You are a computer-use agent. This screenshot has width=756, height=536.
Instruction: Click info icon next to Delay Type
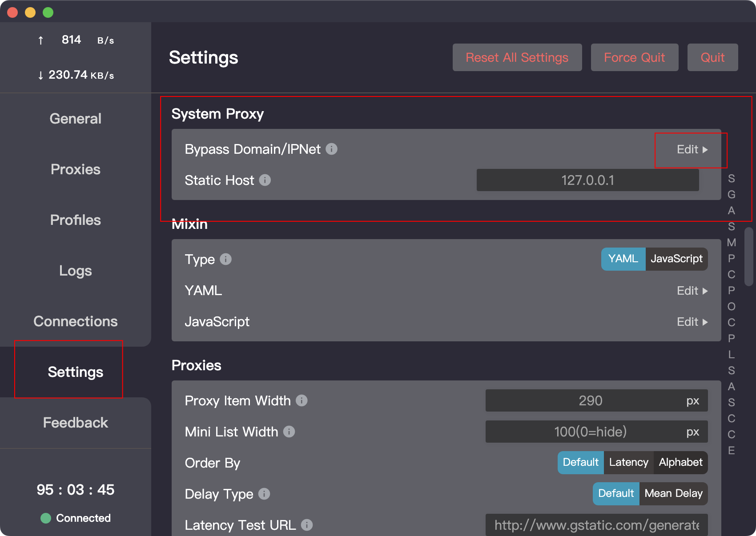click(x=264, y=494)
